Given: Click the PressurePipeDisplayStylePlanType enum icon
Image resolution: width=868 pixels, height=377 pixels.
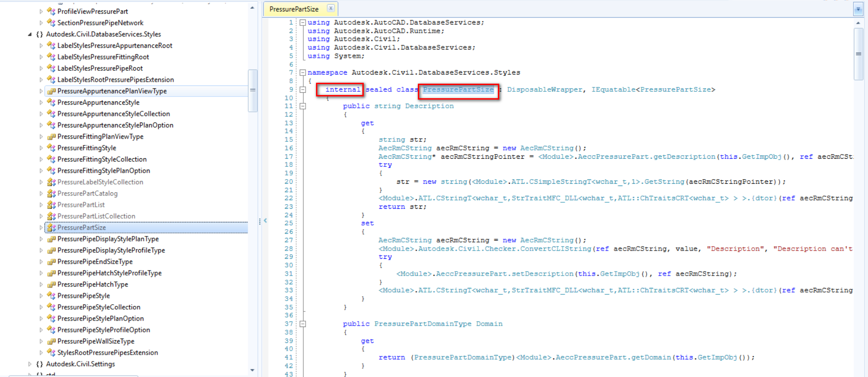Looking at the screenshot, I should point(51,239).
